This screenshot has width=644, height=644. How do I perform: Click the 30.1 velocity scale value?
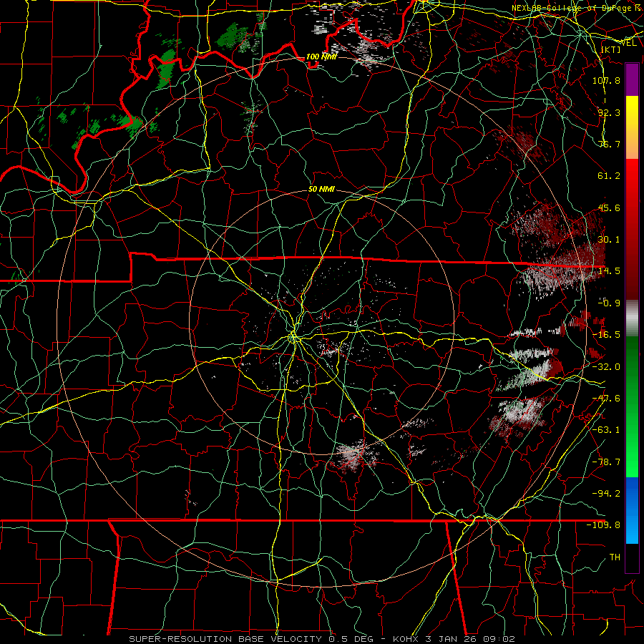(x=609, y=240)
